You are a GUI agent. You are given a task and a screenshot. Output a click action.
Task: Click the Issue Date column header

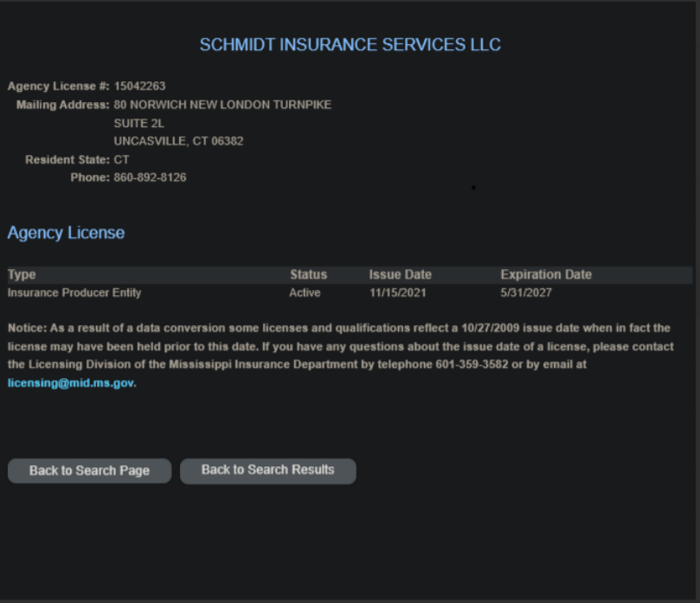(x=400, y=274)
